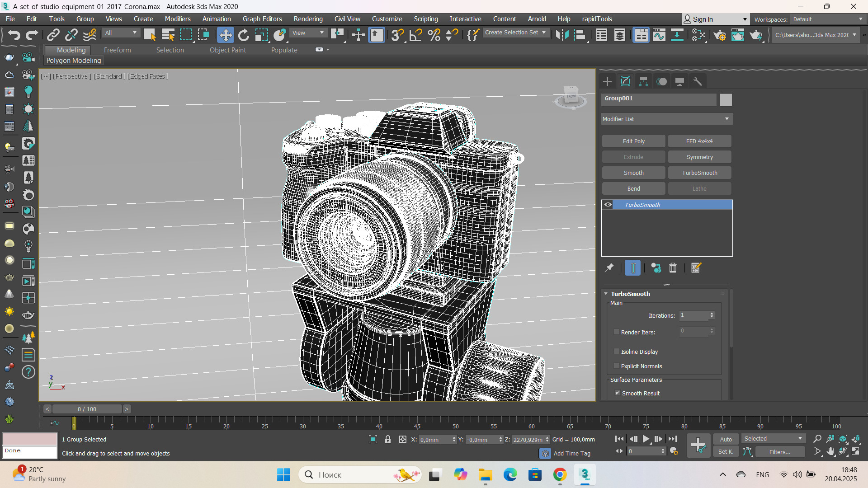Toggle the Set K. key mode button
This screenshot has width=868, height=488.
726,451
